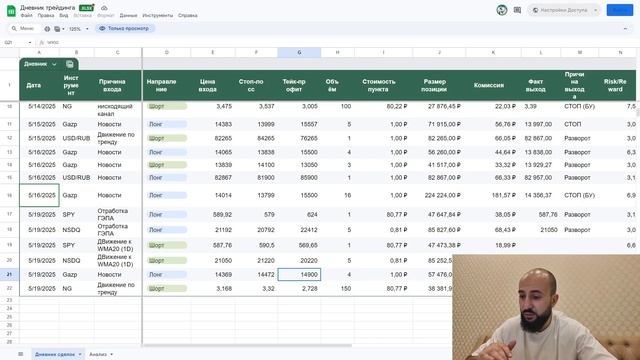
Task: Open the Файл menu
Action: coord(27,16)
